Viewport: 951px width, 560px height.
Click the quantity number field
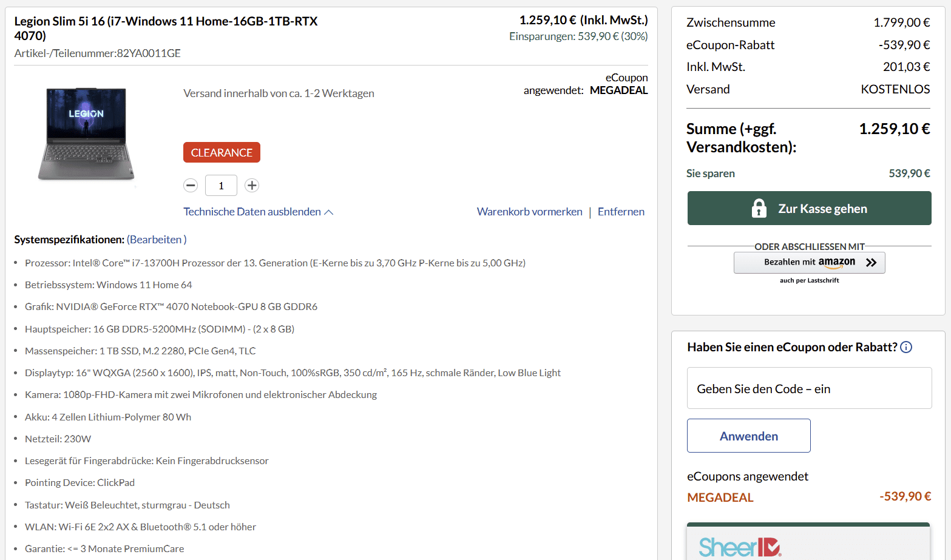point(221,186)
